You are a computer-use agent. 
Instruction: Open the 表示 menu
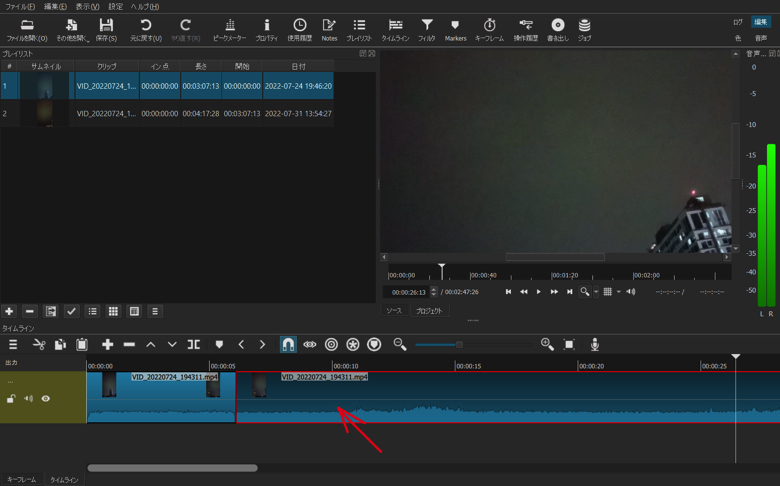coord(87,6)
